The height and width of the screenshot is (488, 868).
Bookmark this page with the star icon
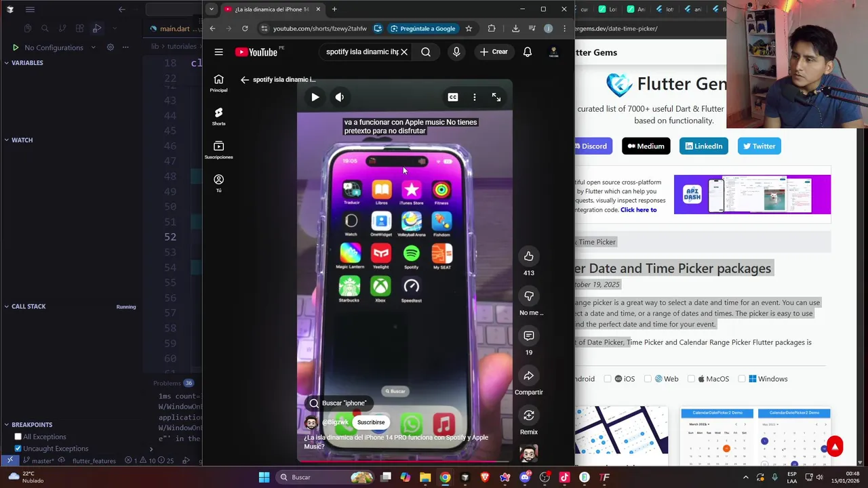coord(469,28)
